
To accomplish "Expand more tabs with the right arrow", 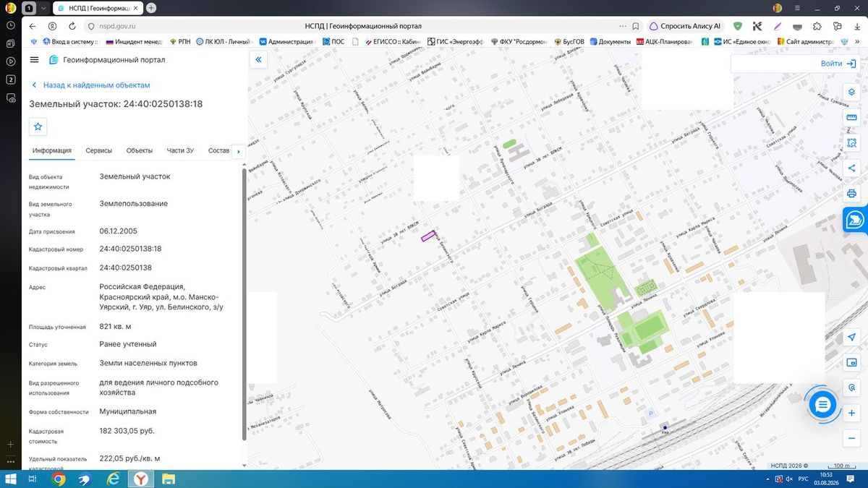I will tap(239, 152).
